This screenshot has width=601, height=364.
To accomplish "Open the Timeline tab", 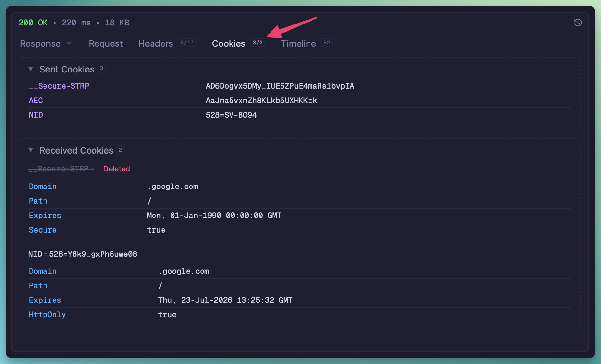I will (x=298, y=43).
